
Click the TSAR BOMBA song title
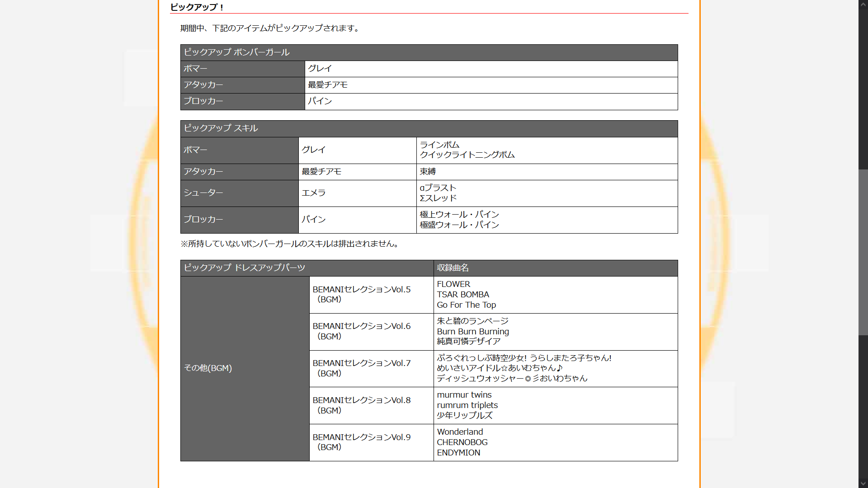coord(463,295)
